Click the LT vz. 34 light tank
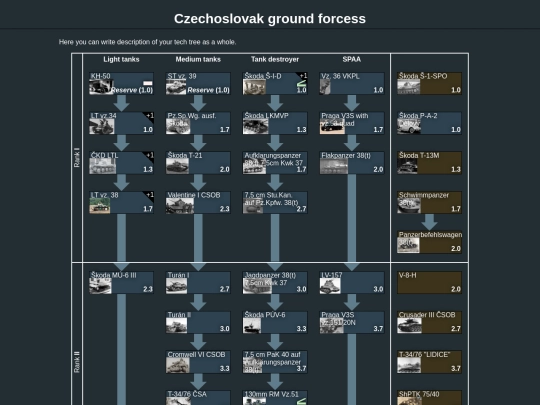 [121, 123]
